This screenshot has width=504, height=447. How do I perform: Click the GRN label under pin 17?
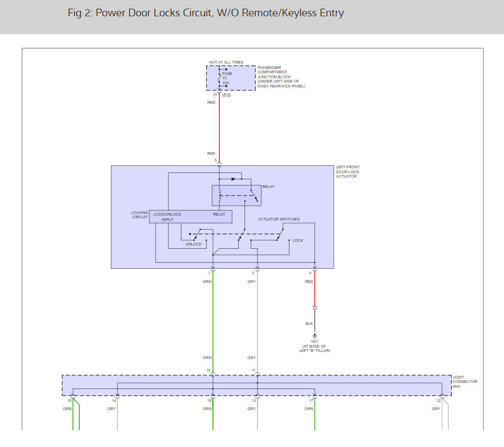309,409
